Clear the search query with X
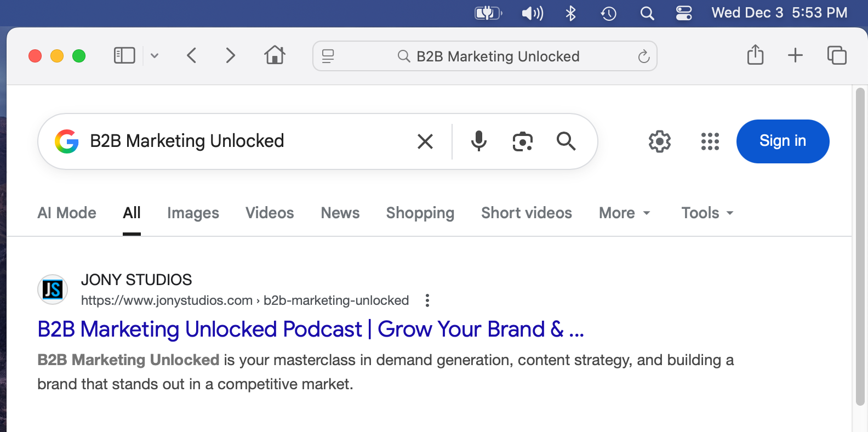The height and width of the screenshot is (432, 868). [x=425, y=141]
